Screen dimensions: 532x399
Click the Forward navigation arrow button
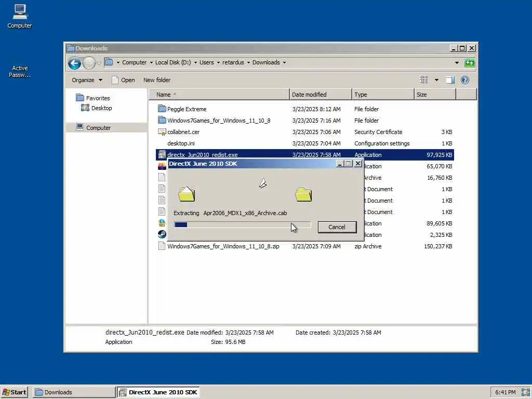coord(89,63)
